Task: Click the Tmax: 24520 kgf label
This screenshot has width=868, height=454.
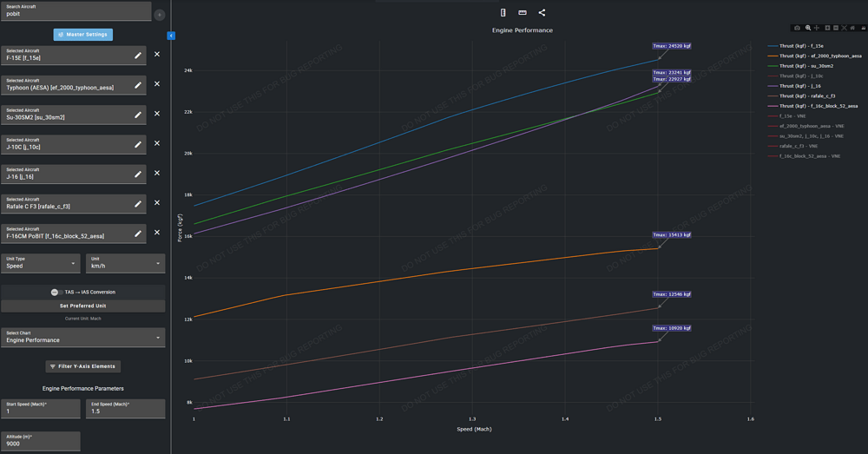Action: (672, 46)
